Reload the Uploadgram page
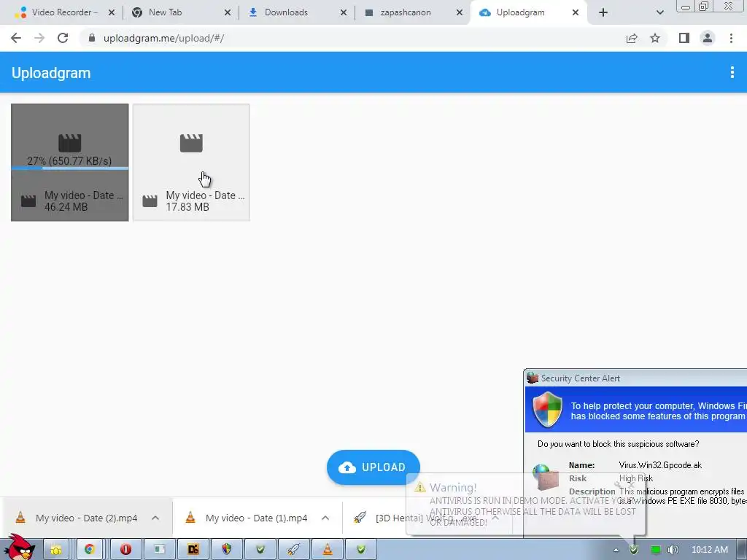Viewport: 747px width, 560px height. (x=63, y=38)
